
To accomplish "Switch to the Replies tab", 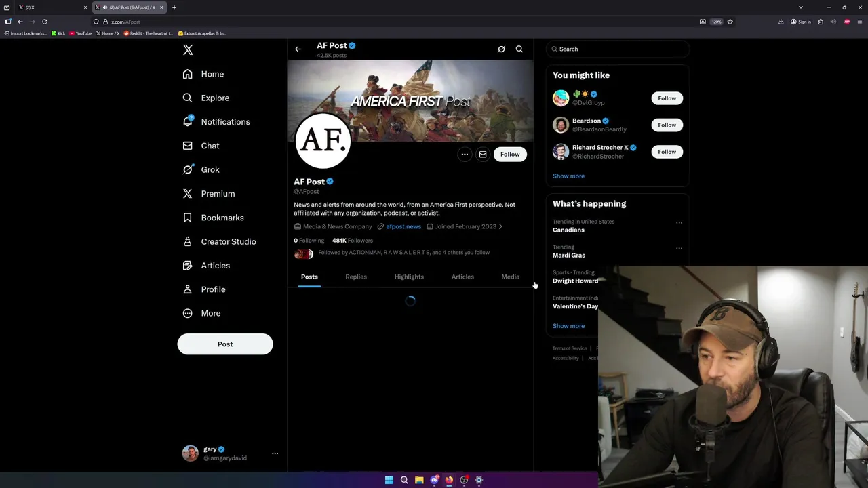I will 356,277.
